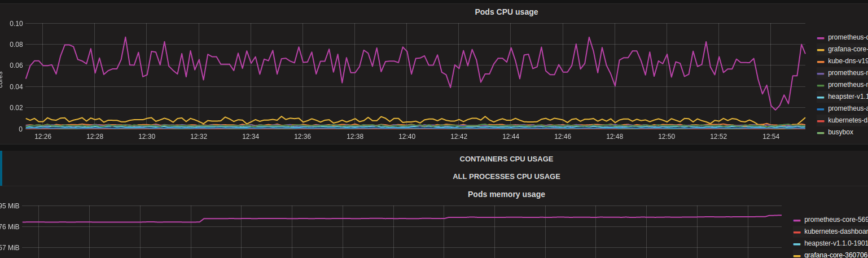Toggle kube-dns series in CPU legend
The width and height of the screenshot is (868, 258).
[848, 61]
